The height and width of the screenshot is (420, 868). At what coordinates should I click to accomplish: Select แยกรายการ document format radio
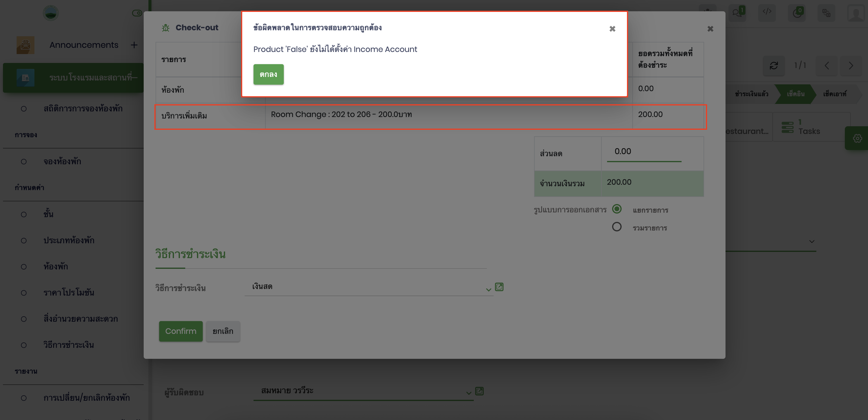tap(617, 209)
